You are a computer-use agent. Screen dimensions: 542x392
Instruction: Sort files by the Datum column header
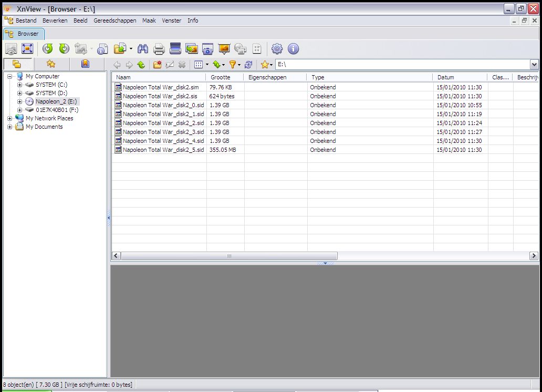tap(460, 77)
